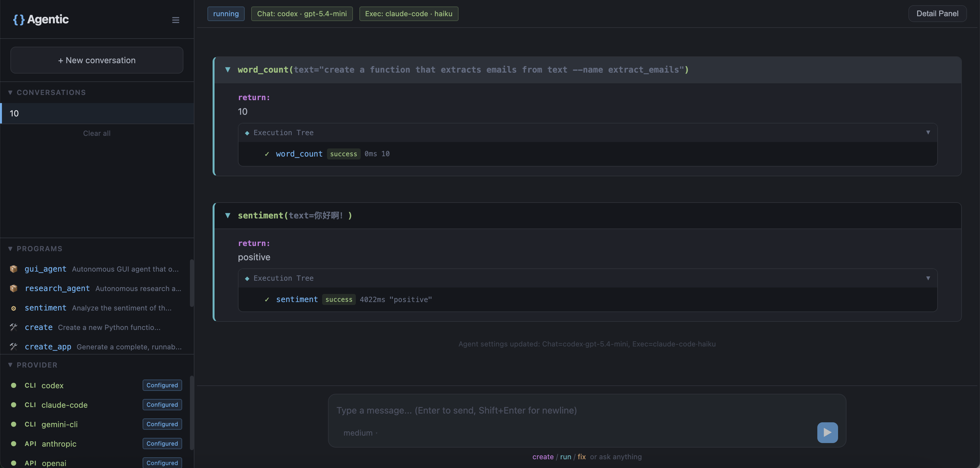
Task: Select the claude-code CLI provider
Action: tap(64, 405)
